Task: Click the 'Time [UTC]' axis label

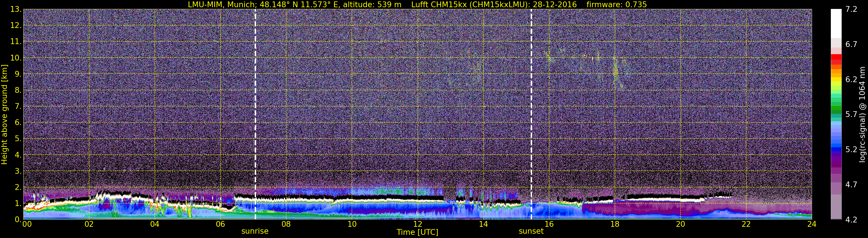Action: (417, 232)
